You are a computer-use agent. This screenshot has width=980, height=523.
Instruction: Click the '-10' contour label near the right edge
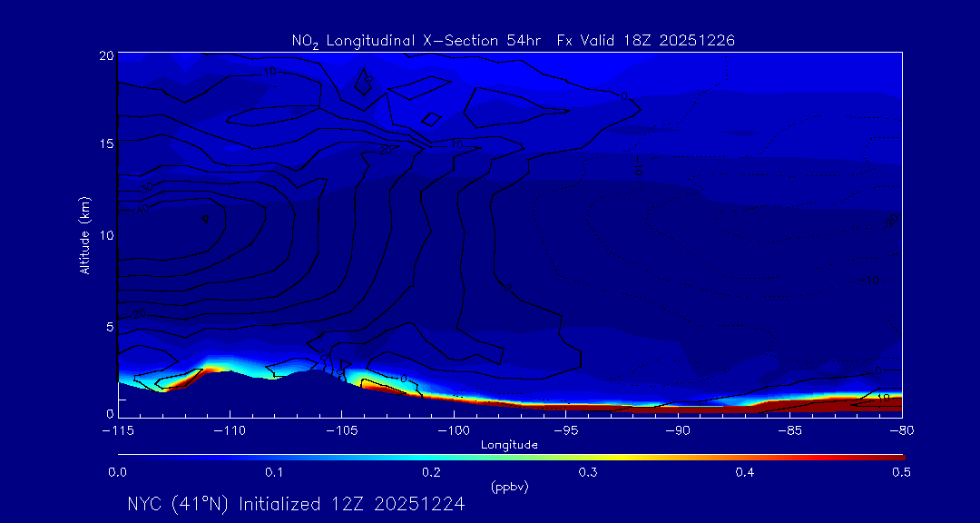coord(868,281)
